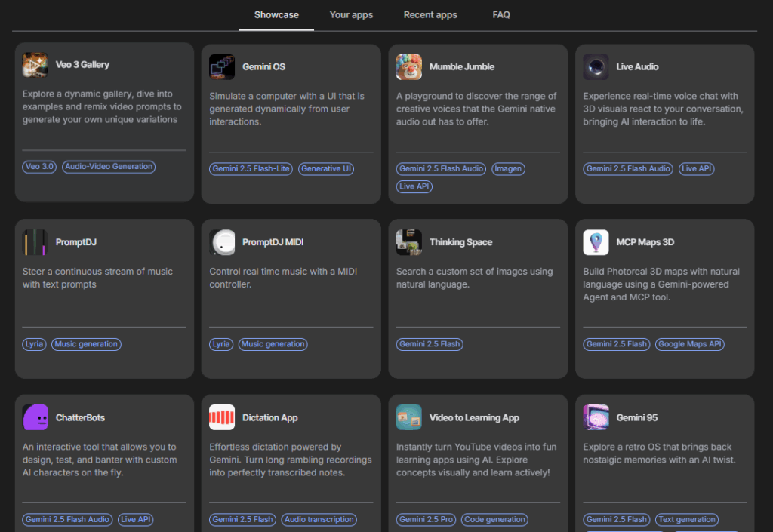Select the Video to Learning App icon
Screen dimensions: 773x532
(408, 417)
